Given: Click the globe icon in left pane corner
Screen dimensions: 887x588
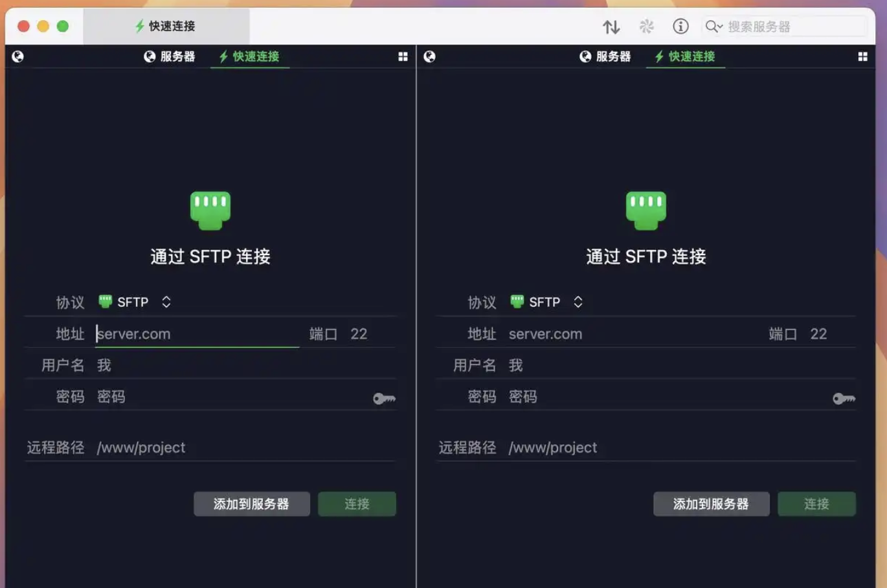Looking at the screenshot, I should tap(17, 56).
